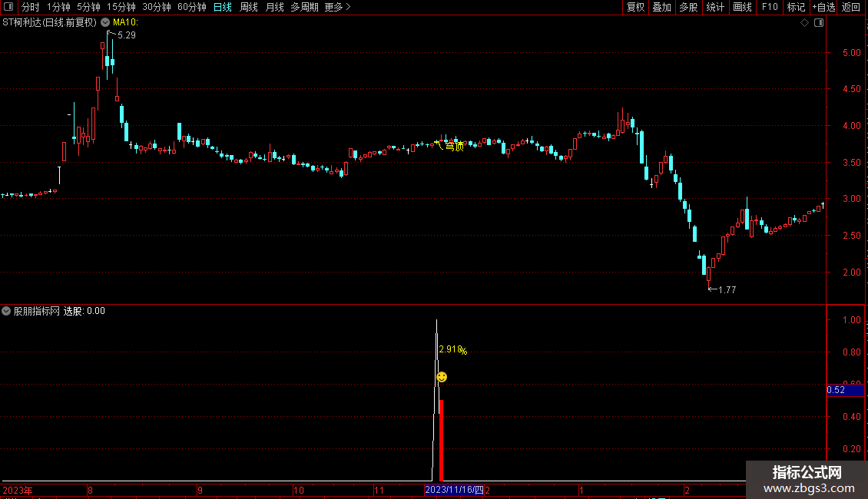Image resolution: width=868 pixels, height=499 pixels.
Task: Click the smiley signal icon in sub chart
Action: coord(441,377)
